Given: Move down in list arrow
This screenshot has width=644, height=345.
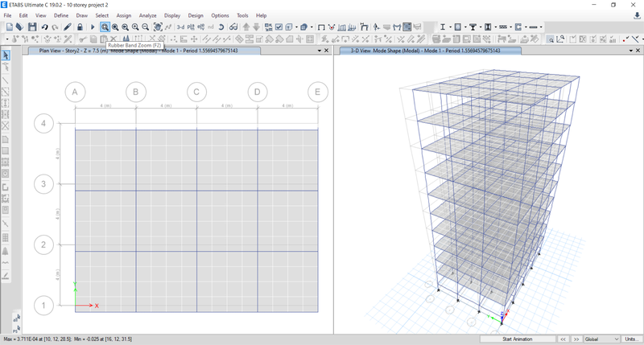Looking at the screenshot, I should [256, 27].
